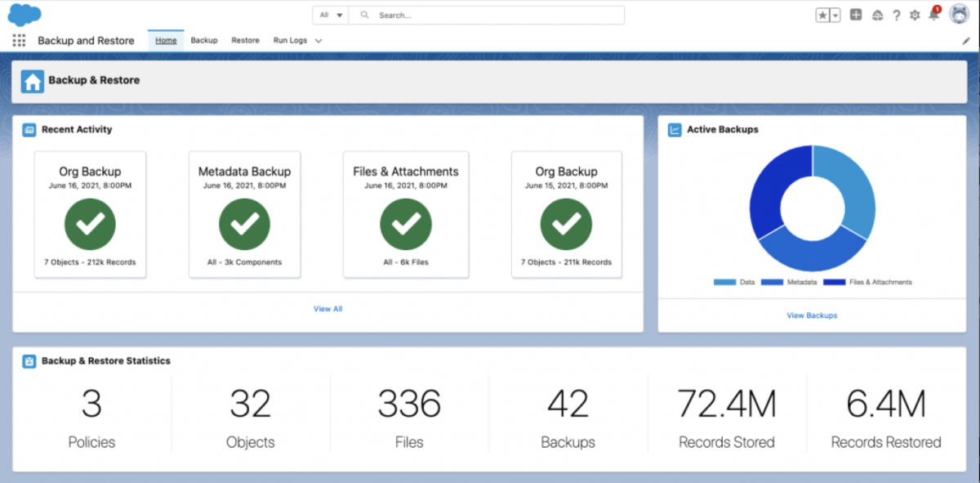Viewport: 980px width, 483px height.
Task: Click the question mark help icon
Action: point(896,15)
